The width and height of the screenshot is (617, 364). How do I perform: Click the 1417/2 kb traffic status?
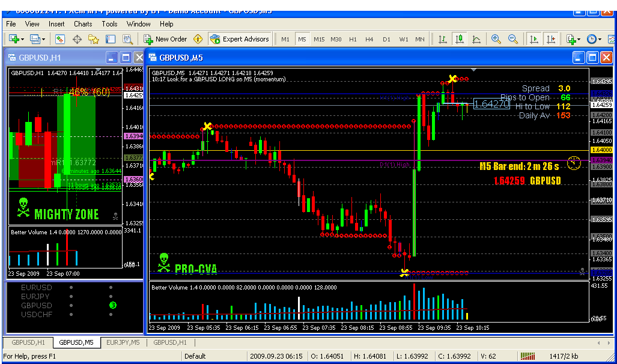point(564,356)
